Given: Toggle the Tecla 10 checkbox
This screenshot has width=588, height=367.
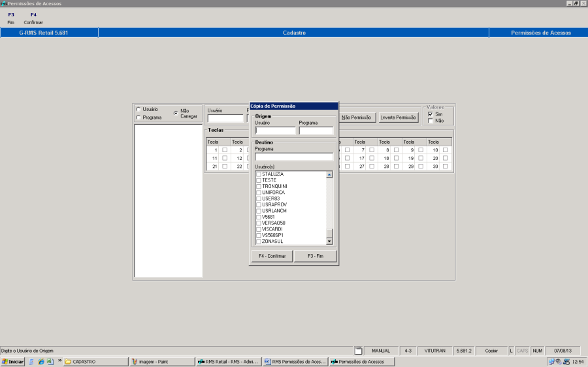Looking at the screenshot, I should point(445,150).
